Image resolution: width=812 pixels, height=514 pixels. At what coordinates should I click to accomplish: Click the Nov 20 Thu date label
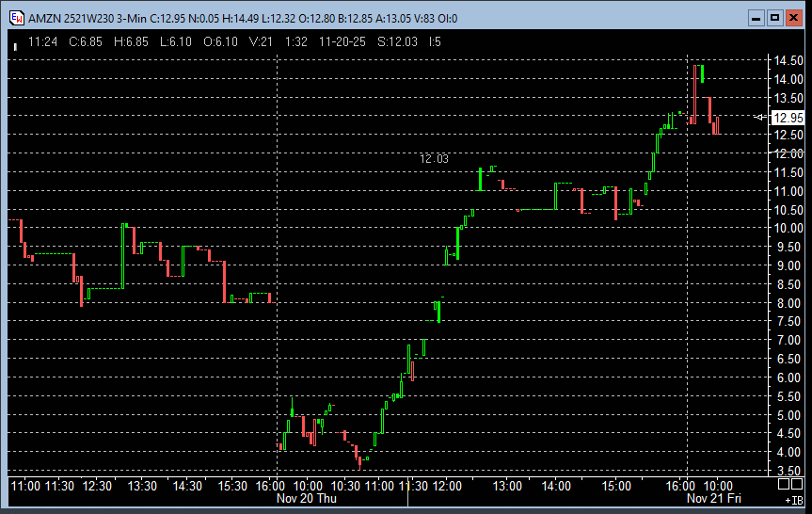pos(306,499)
